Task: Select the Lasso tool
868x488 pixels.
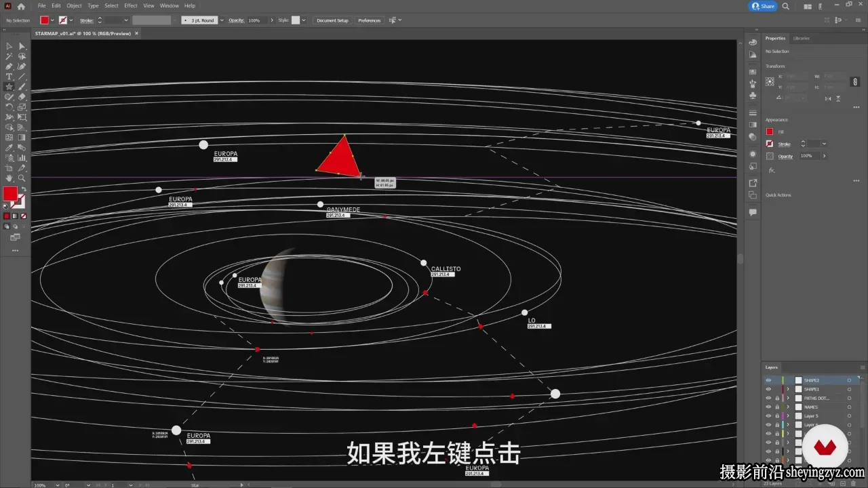Action: click(x=22, y=56)
